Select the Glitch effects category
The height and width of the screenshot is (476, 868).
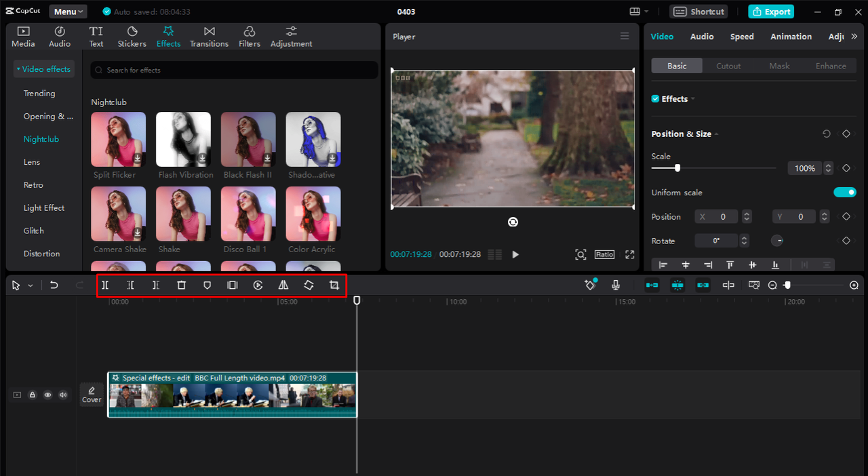34,231
